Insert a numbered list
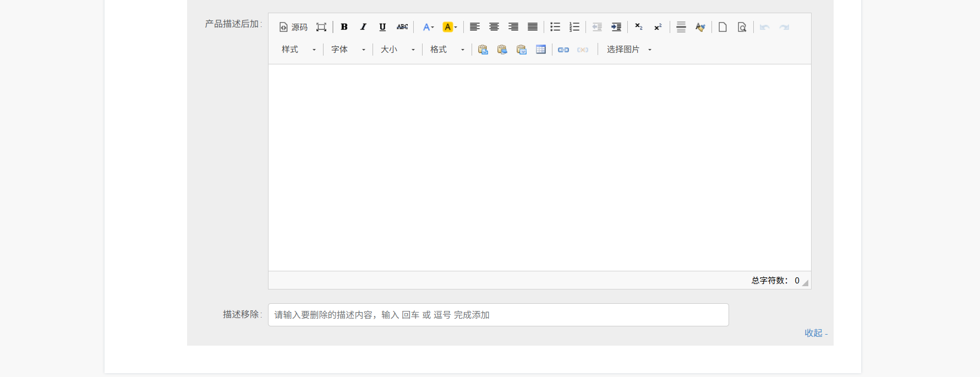 pos(574,27)
